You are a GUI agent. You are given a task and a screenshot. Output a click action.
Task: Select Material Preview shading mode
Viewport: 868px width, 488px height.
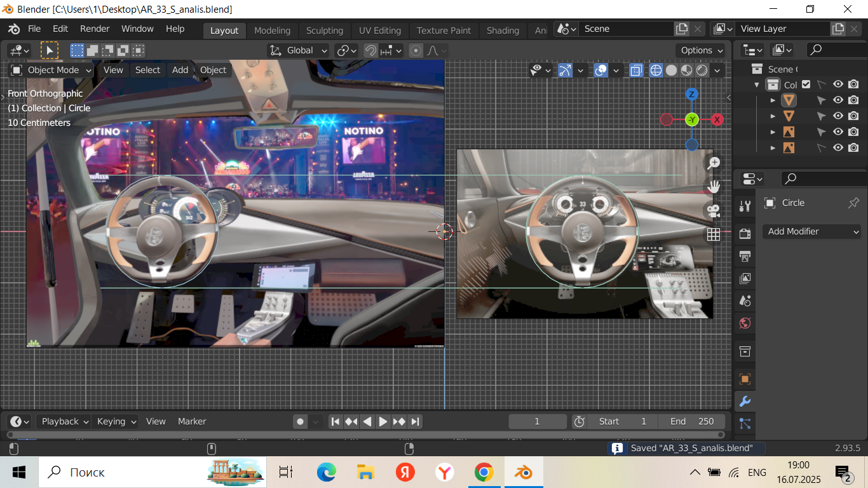pyautogui.click(x=687, y=70)
